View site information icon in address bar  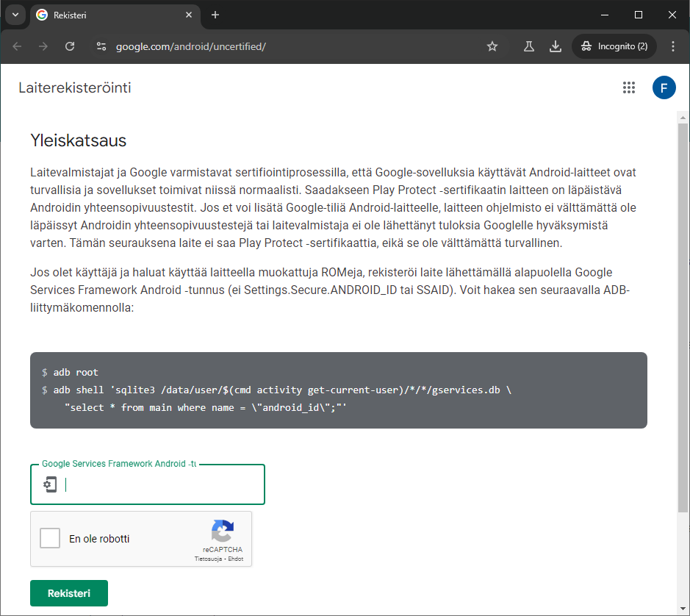coord(101,46)
